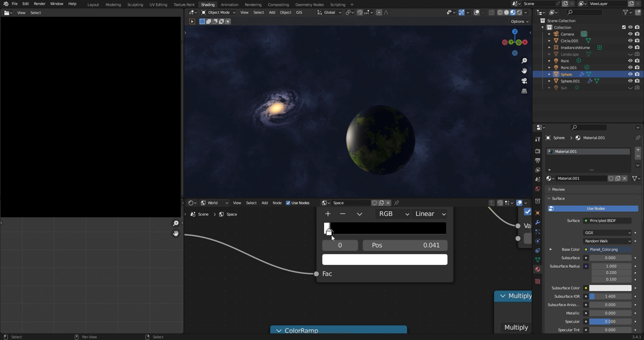Add a new color stop with the plus icon
This screenshot has height=340, width=644.
tap(328, 214)
